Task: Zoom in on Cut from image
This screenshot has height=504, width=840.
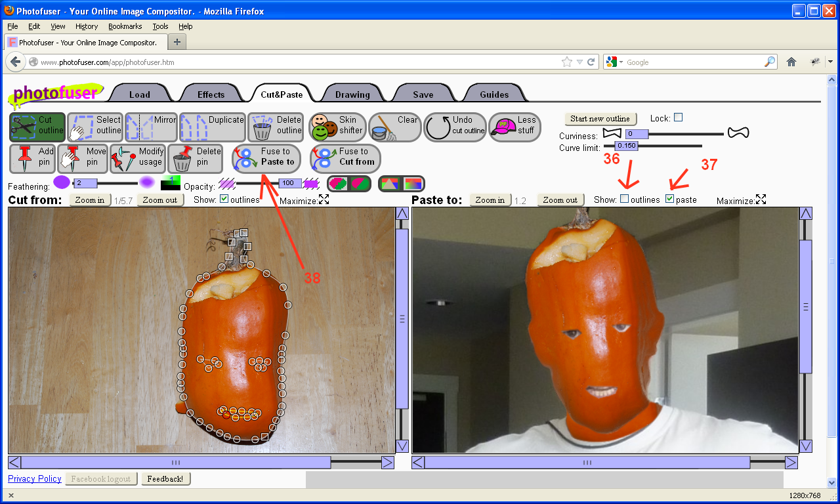Action: (x=90, y=200)
